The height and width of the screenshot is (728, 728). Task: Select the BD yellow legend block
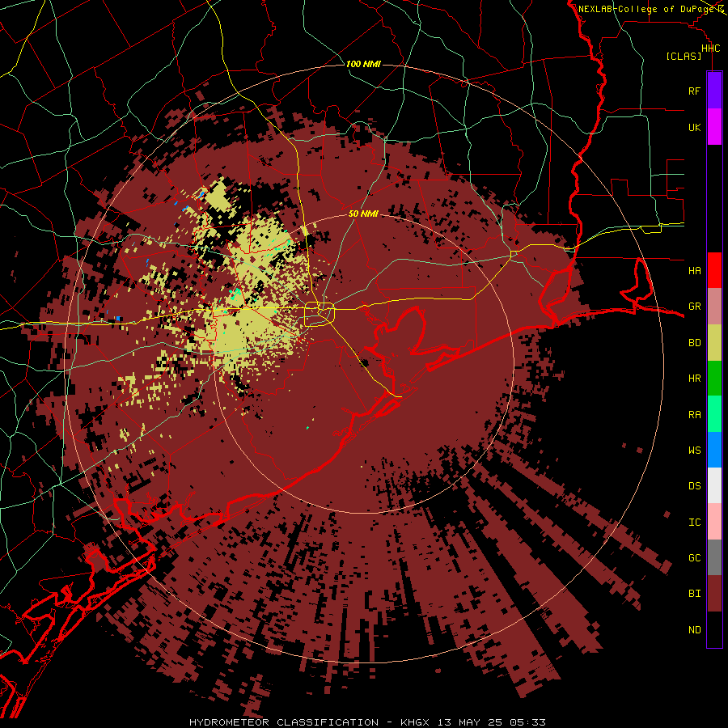(714, 343)
